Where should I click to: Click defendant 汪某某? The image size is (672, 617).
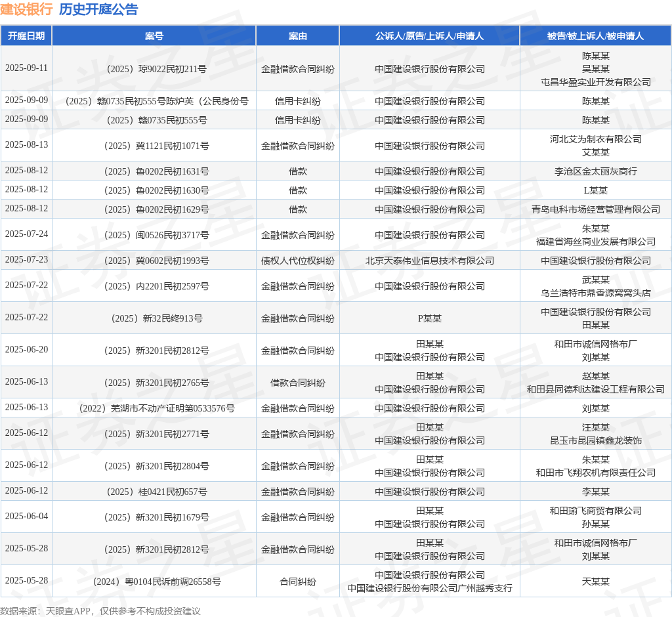(596, 428)
